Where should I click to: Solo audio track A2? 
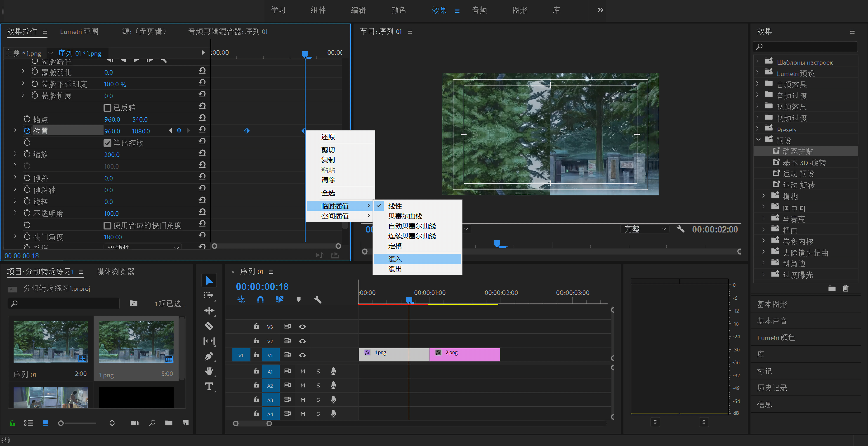[318, 385]
